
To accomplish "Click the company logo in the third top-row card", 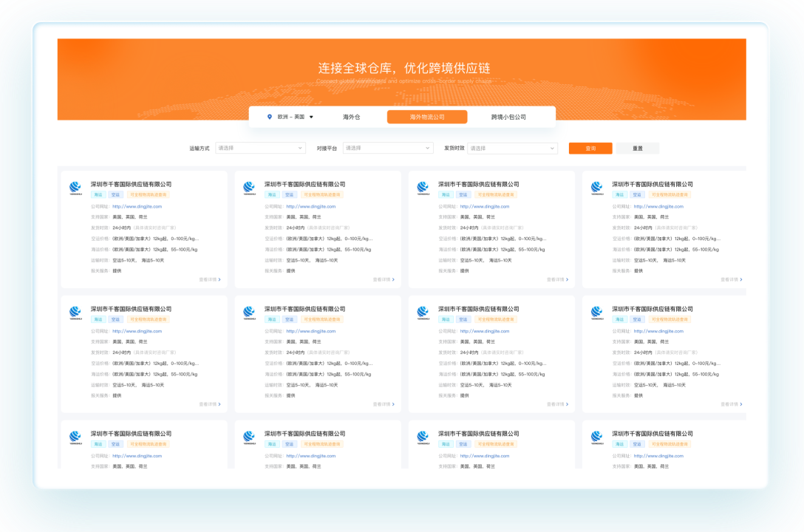I will tap(423, 188).
